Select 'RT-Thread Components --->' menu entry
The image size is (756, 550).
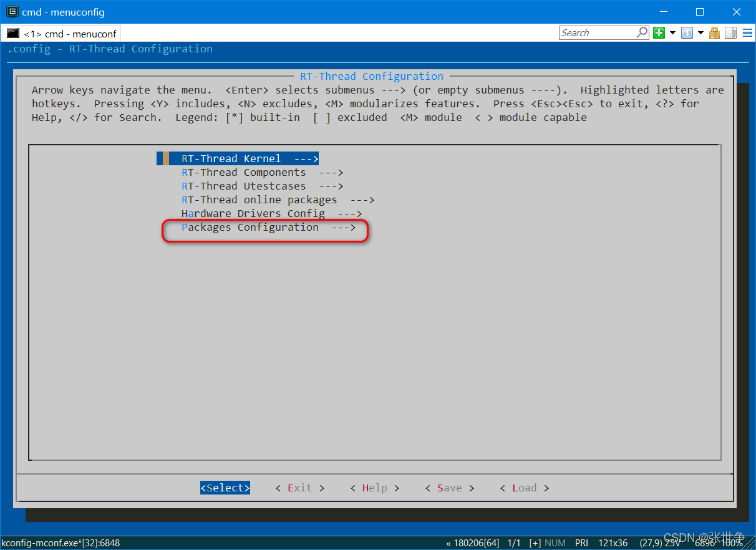coord(263,172)
